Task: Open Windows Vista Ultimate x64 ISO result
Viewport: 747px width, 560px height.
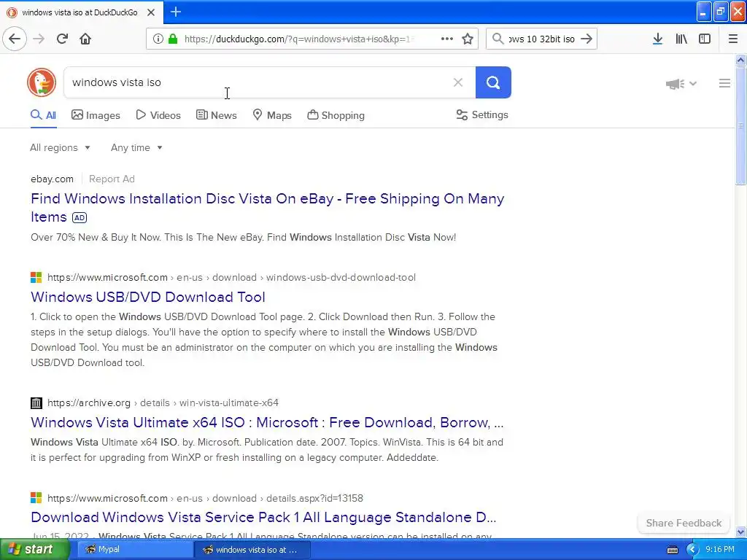Action: coord(267,422)
